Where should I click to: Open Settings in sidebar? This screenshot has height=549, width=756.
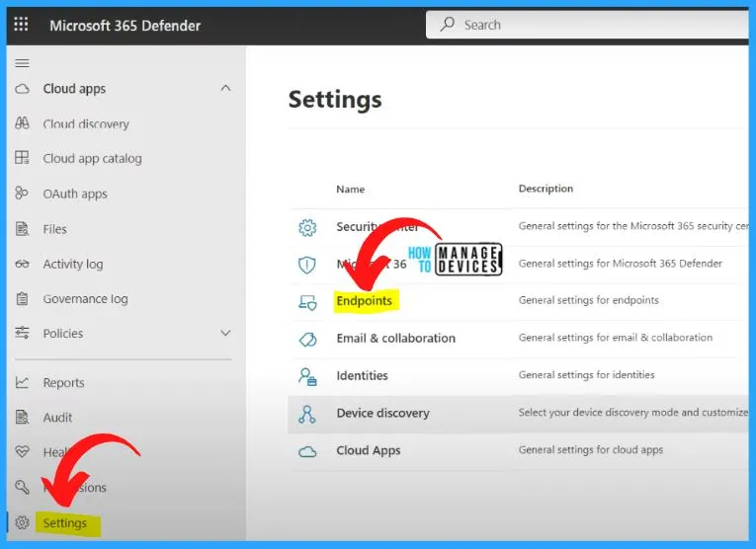[64, 523]
